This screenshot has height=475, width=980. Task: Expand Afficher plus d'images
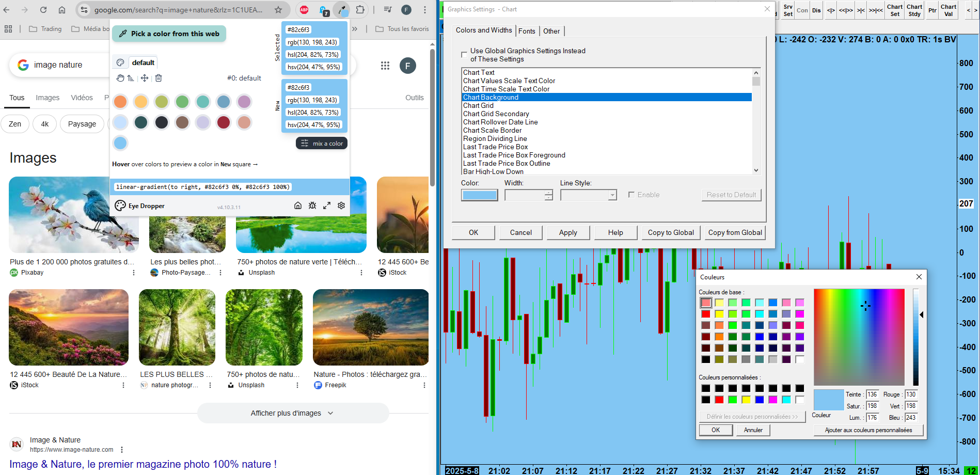click(293, 413)
